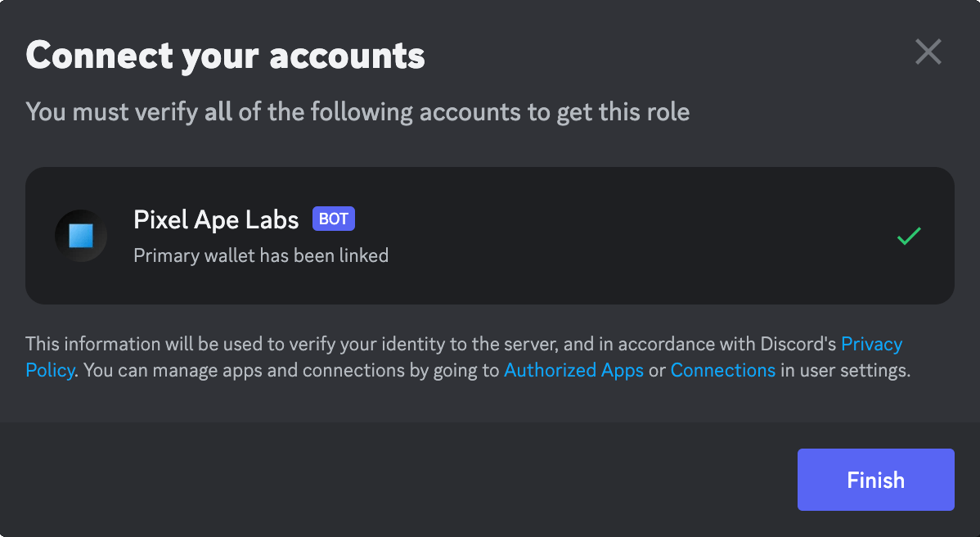Click the Finish button
The width and height of the screenshot is (980, 537).
[x=875, y=480]
